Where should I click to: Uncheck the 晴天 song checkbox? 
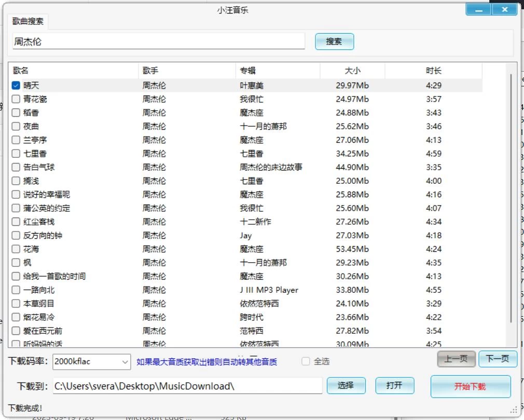click(16, 85)
